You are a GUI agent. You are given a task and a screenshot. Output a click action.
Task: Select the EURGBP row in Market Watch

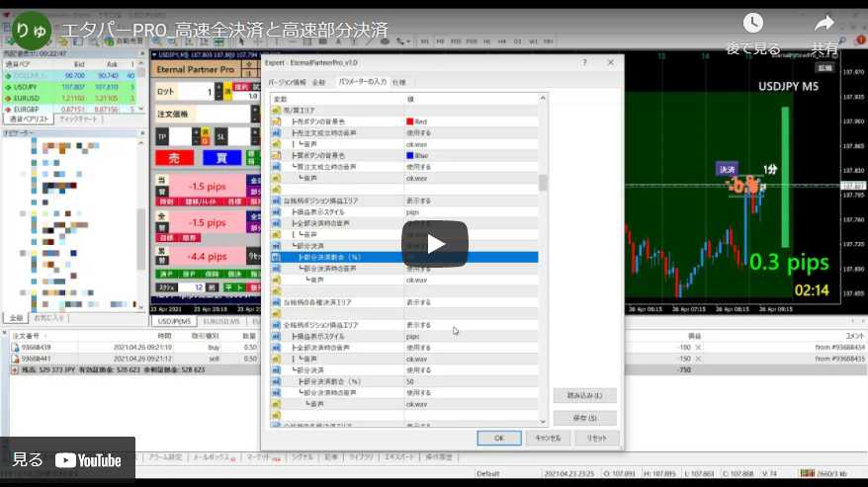coord(69,109)
